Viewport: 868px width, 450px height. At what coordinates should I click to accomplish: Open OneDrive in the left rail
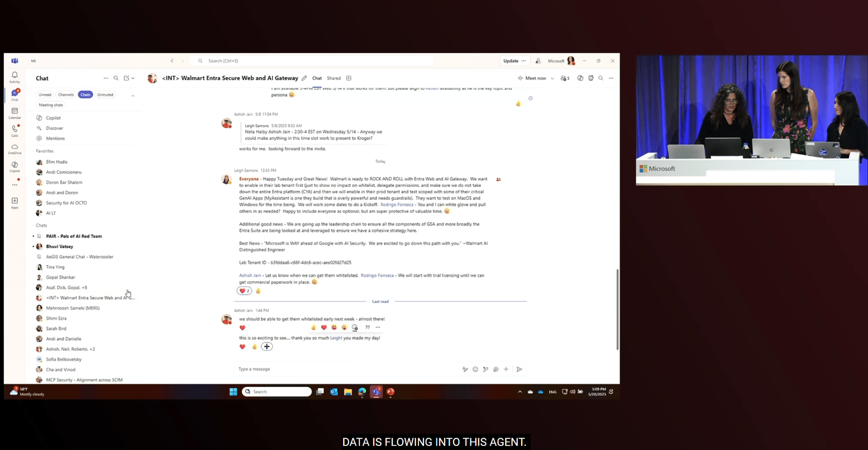[x=15, y=149]
